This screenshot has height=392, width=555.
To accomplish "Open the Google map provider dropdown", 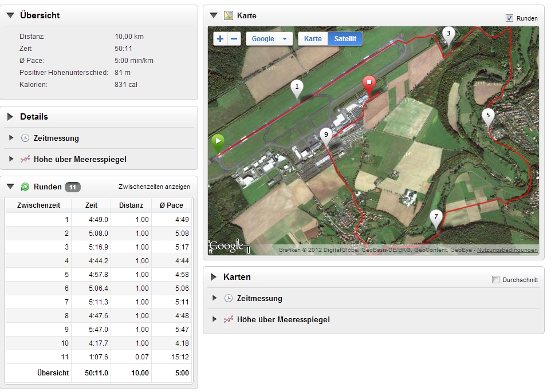I will [269, 39].
